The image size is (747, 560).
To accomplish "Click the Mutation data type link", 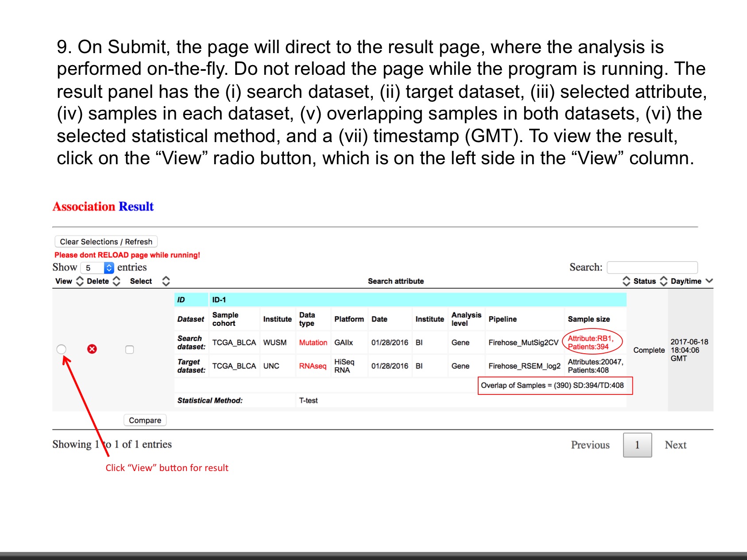I will coord(313,343).
